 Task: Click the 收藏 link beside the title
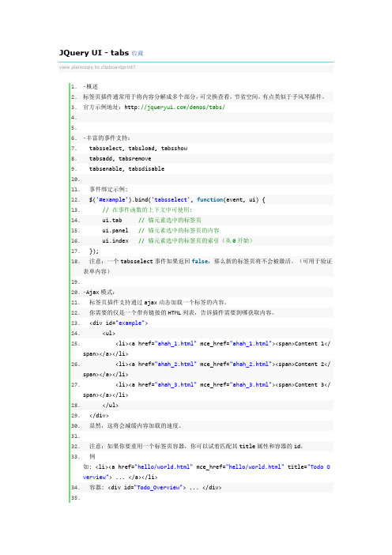tap(138, 54)
